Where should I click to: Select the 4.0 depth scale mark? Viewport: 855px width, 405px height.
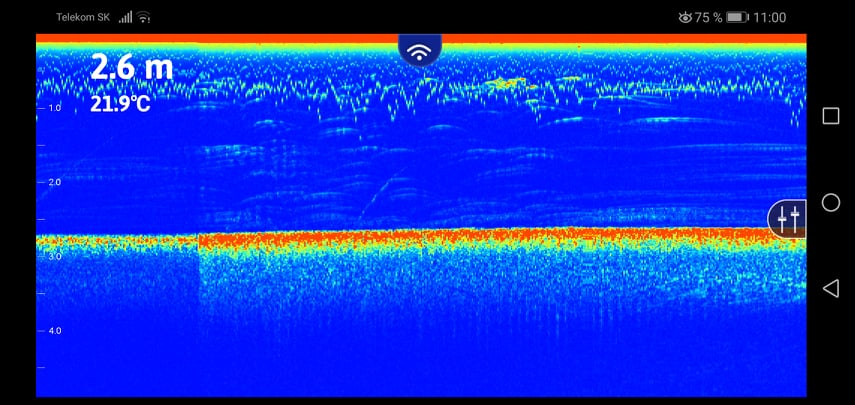55,330
